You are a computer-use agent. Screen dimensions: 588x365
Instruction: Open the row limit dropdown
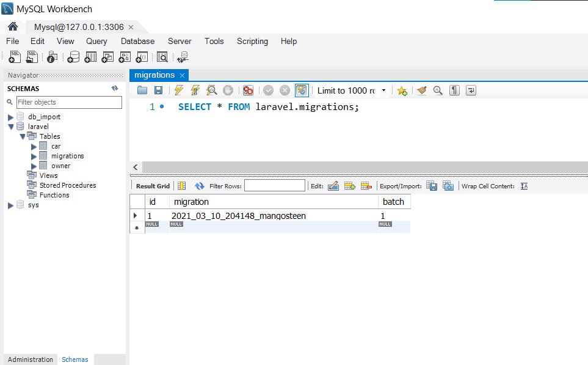[383, 90]
